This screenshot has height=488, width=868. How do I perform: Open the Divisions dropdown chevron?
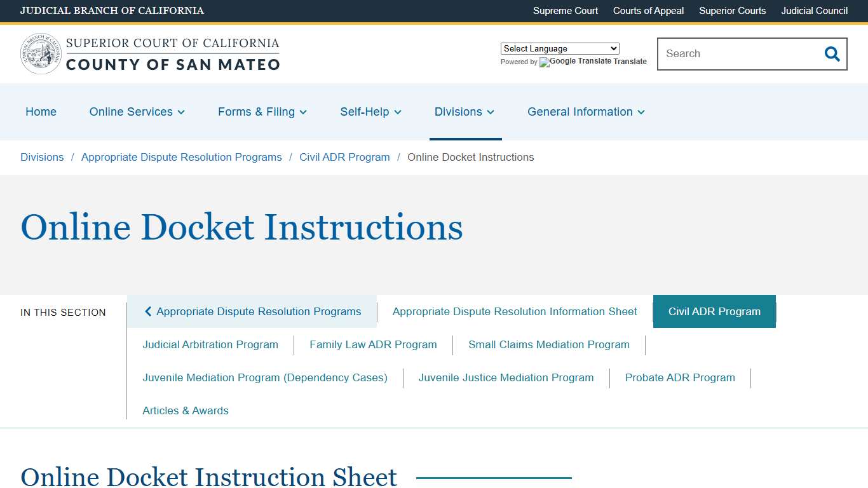[491, 112]
